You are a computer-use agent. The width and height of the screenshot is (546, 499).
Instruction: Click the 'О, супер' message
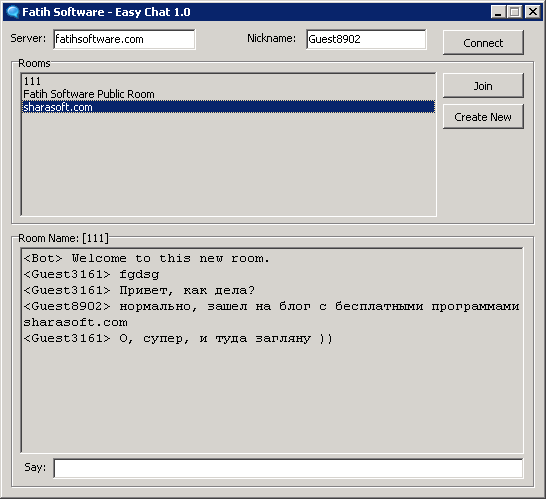[x=178, y=338]
